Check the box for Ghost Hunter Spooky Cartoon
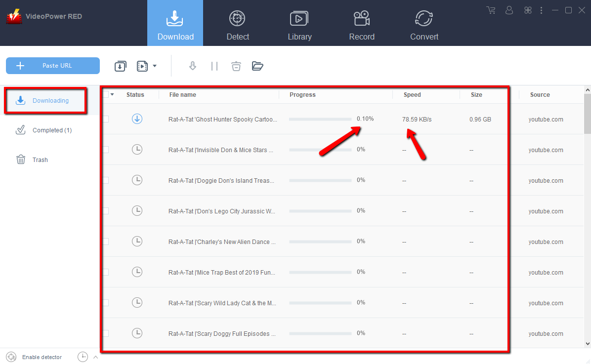This screenshot has width=591, height=364. 106,119
